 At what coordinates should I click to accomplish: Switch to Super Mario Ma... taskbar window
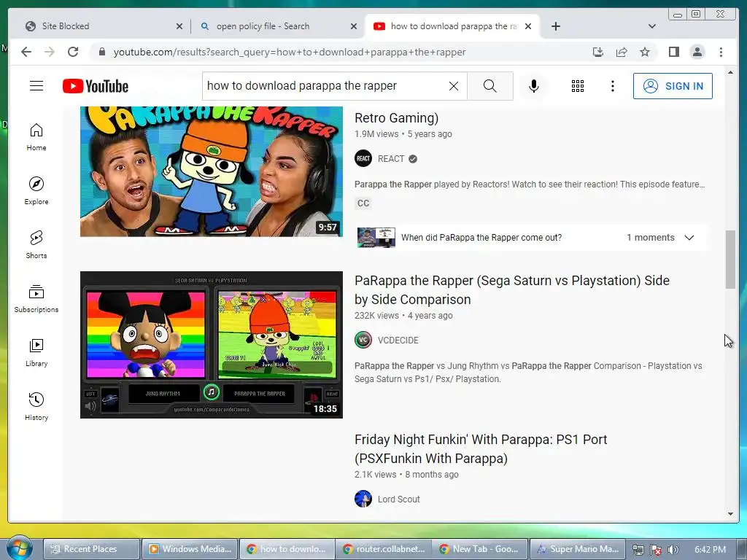pyautogui.click(x=578, y=549)
